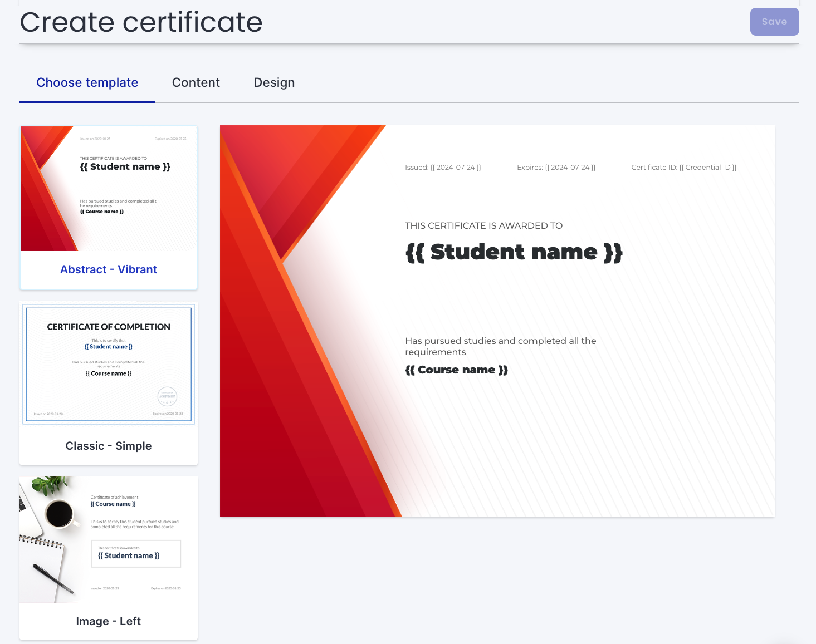The width and height of the screenshot is (816, 644).
Task: Click 'THIS CERTIFICATE IS AWARDED TO' in large preview
Action: 483,225
